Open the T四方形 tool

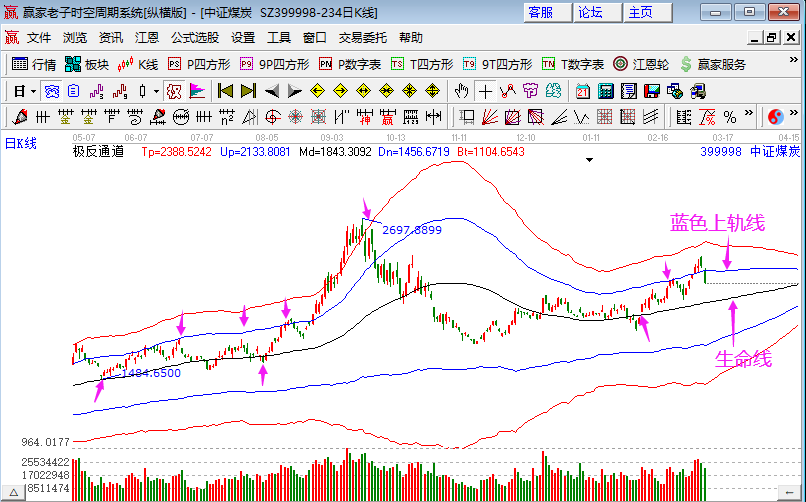422,64
